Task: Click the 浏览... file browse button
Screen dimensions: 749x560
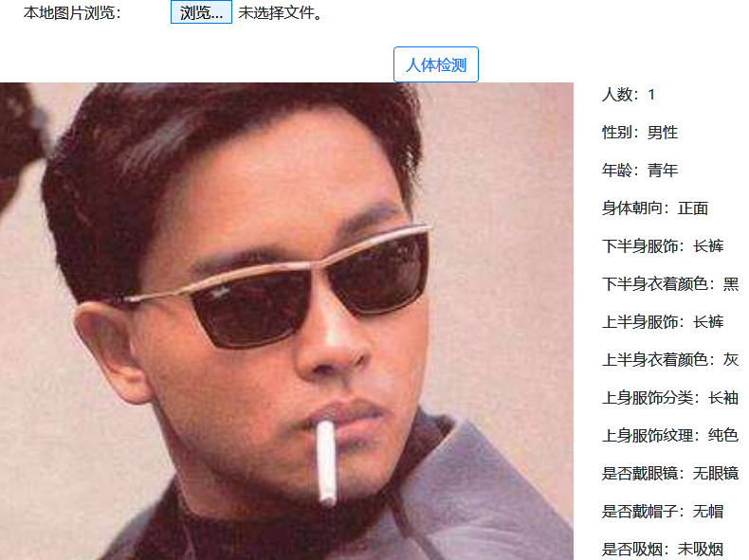Action: 201,12
